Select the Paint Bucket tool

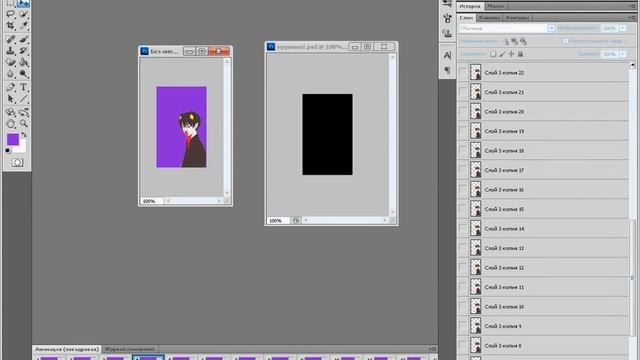(23, 62)
